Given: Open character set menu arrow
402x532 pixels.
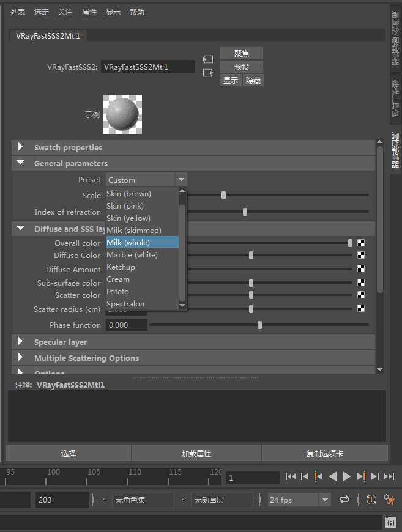Looking at the screenshot, I should coord(105,500).
